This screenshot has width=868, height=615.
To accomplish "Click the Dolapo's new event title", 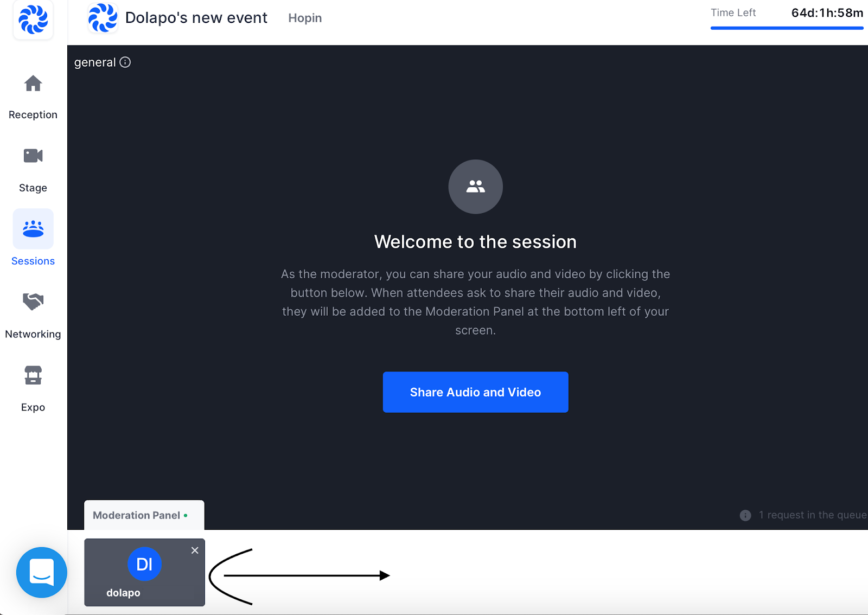I will tap(196, 18).
